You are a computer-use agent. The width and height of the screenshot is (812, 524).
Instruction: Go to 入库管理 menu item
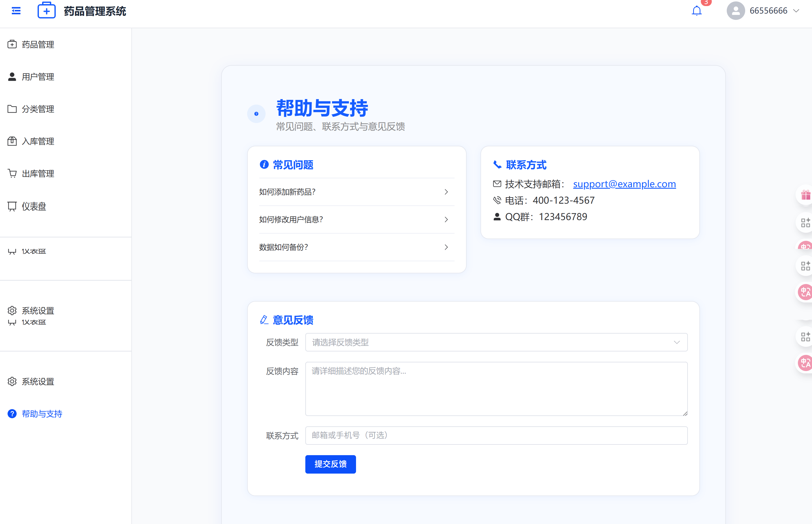click(38, 141)
